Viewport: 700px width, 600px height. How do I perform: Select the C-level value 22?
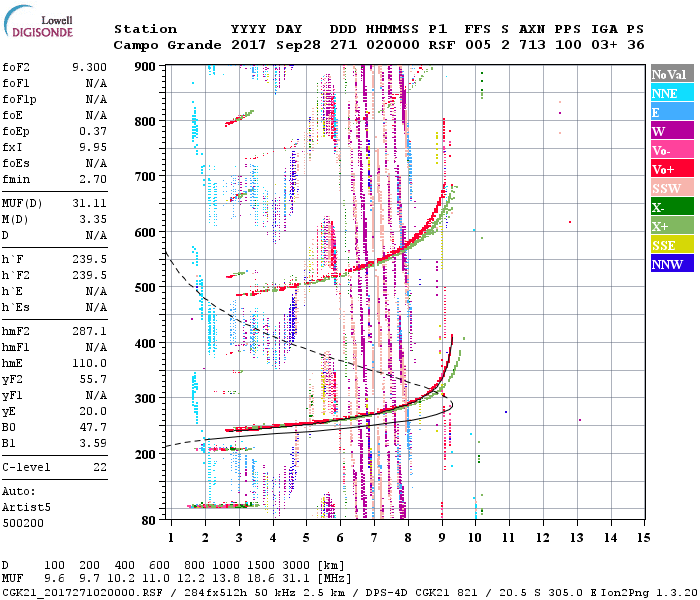pos(99,467)
